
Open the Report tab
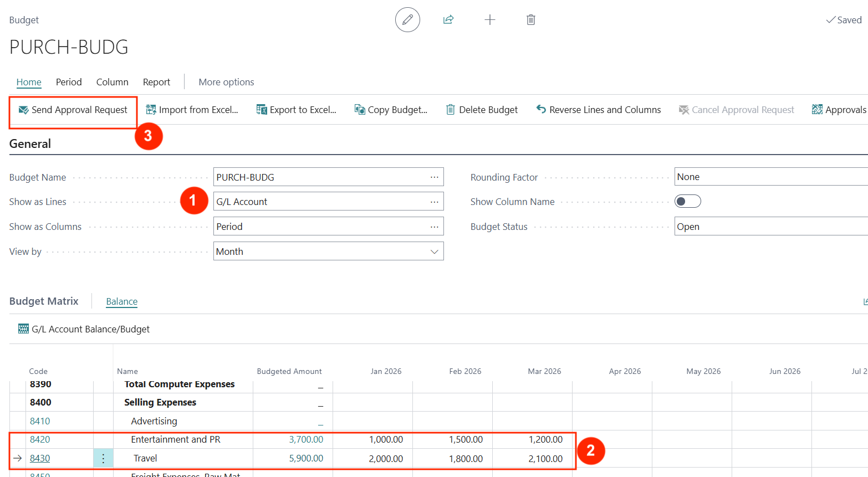(156, 82)
